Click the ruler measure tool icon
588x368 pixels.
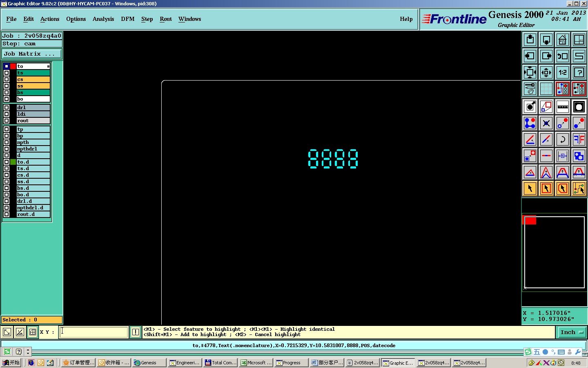tap(563, 107)
